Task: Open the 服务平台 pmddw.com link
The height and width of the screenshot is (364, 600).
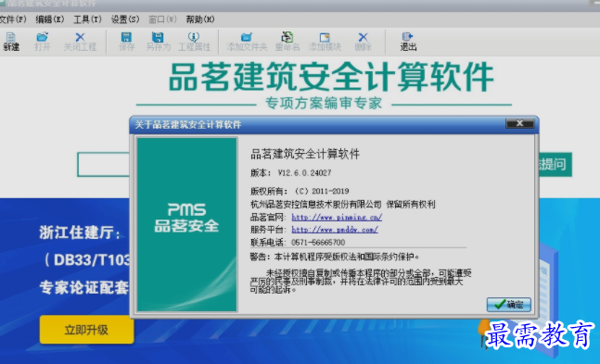Action: [335, 230]
